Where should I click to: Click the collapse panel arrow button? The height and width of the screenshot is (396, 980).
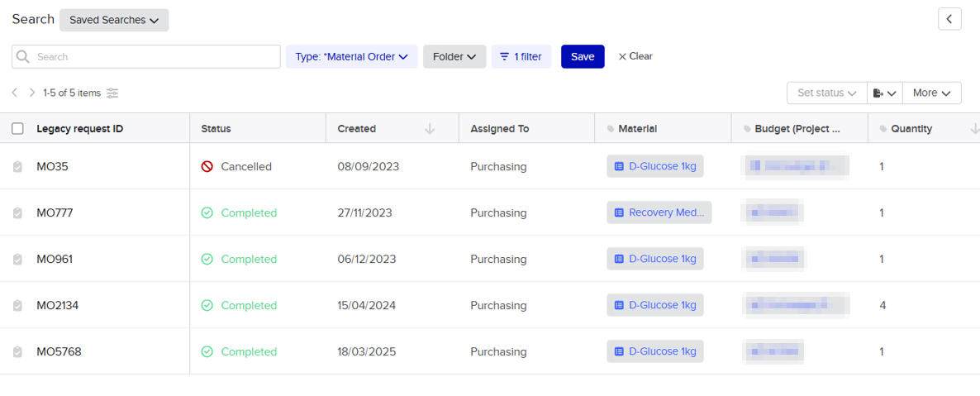click(949, 19)
